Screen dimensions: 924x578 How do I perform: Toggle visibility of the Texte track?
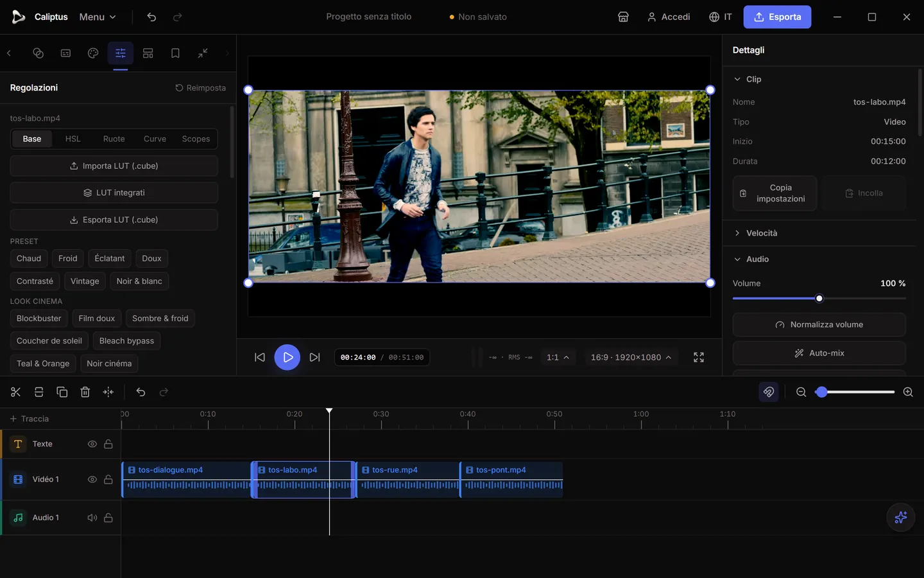coord(92,444)
